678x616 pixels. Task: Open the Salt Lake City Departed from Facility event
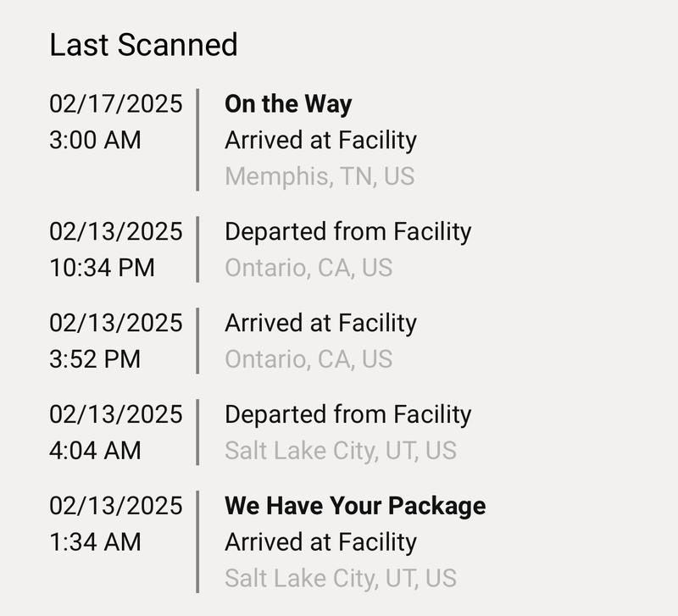[x=347, y=414]
